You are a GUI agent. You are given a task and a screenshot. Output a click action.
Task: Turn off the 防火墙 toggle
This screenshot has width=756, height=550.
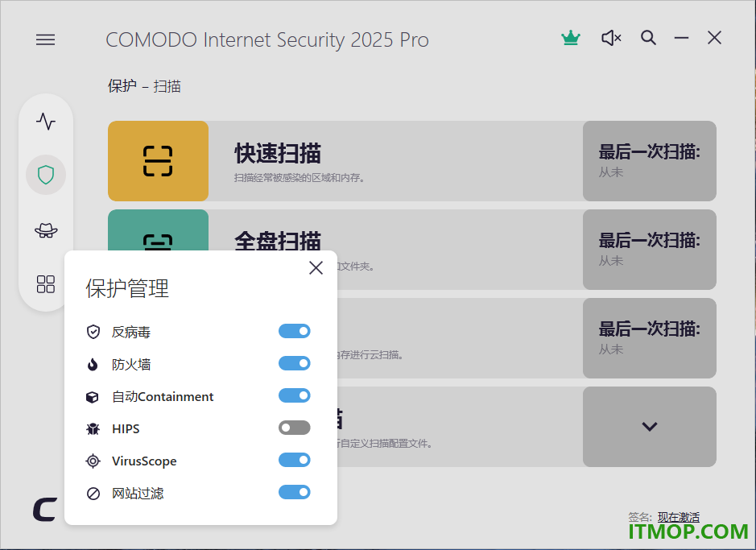294,363
